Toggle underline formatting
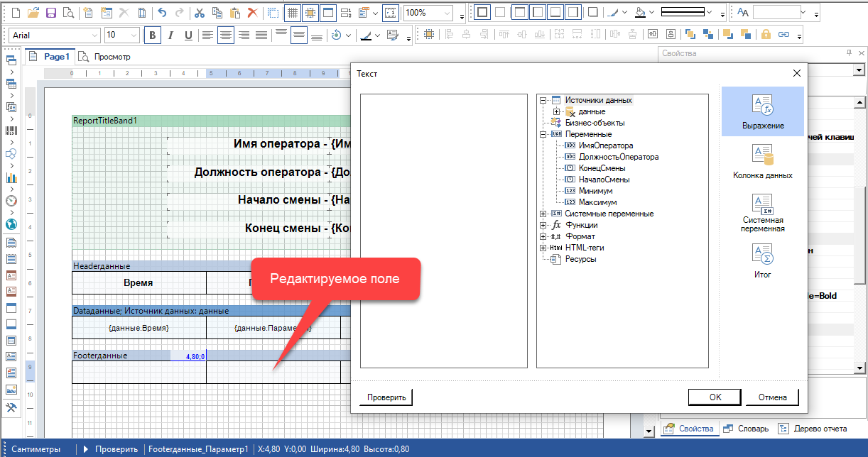 tap(188, 35)
